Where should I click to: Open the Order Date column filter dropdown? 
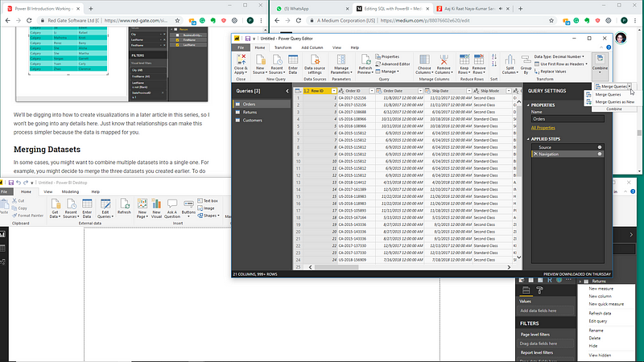[x=420, y=91]
